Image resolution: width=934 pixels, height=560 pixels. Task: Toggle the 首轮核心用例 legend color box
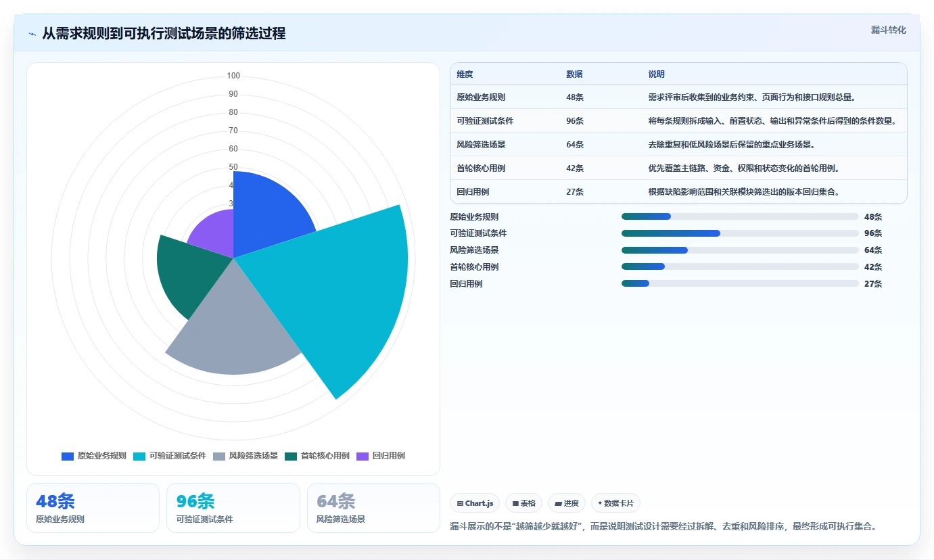pos(291,457)
